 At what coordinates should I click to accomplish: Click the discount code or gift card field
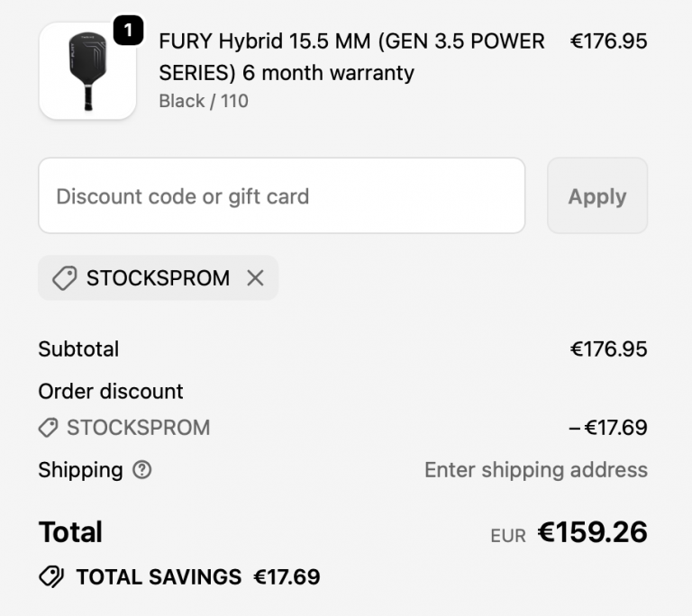pos(281,196)
